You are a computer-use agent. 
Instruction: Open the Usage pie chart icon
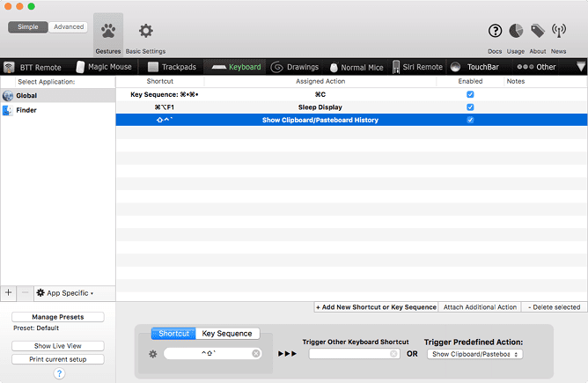coord(515,32)
